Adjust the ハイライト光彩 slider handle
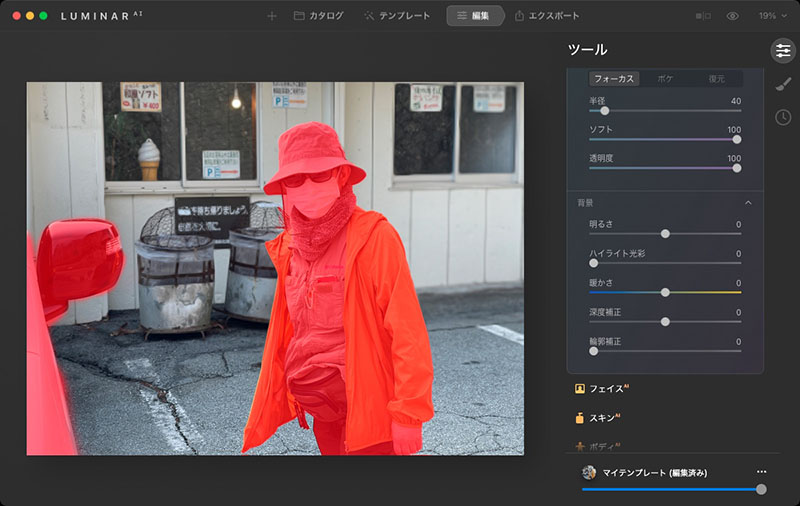The image size is (800, 506). tap(593, 263)
